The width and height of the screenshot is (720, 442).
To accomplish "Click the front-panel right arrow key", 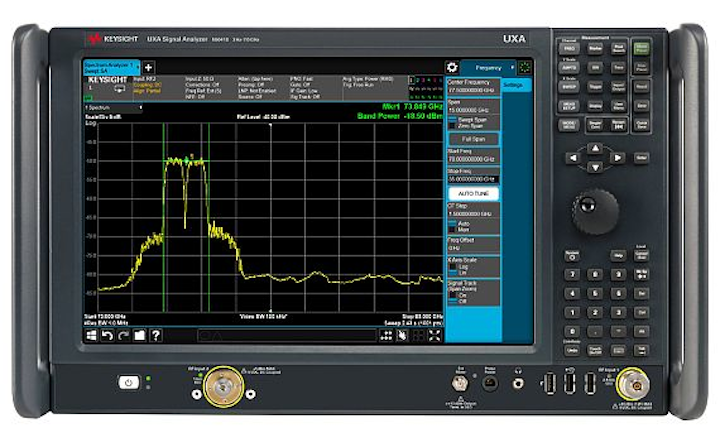I will pos(618,158).
